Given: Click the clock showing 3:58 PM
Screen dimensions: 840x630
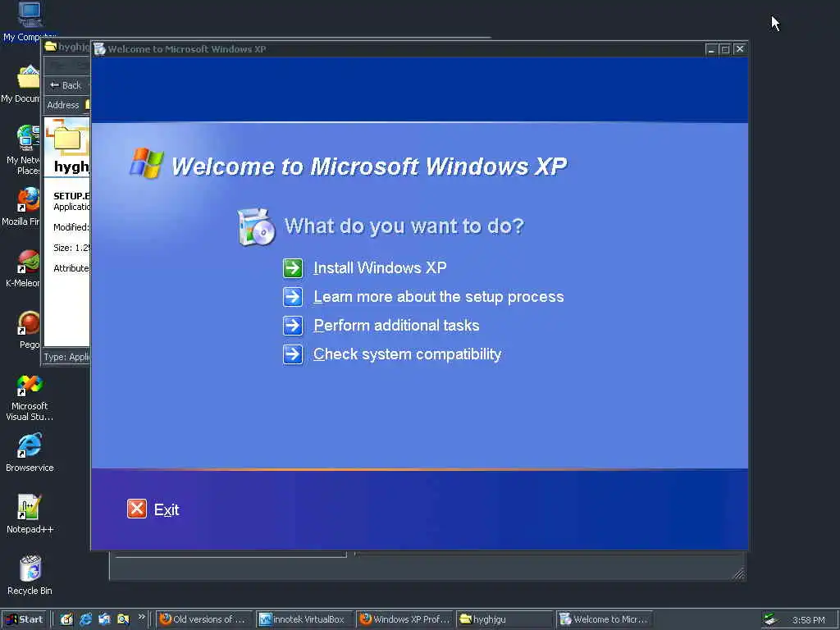Looking at the screenshot, I should [x=808, y=620].
